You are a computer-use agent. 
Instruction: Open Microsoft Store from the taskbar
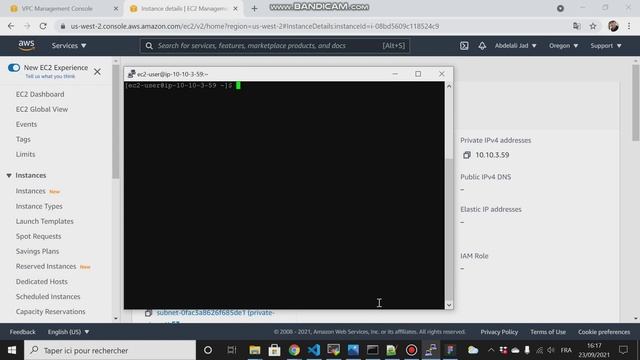click(x=274, y=350)
